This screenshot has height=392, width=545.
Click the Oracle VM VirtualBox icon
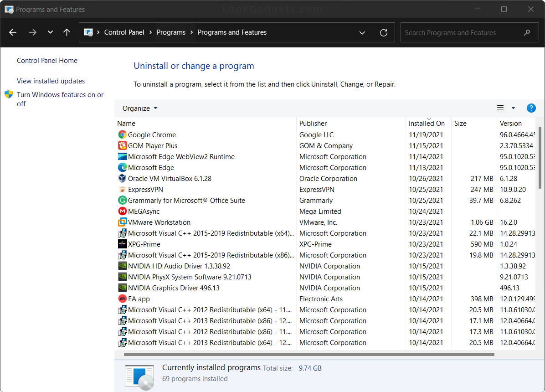122,178
